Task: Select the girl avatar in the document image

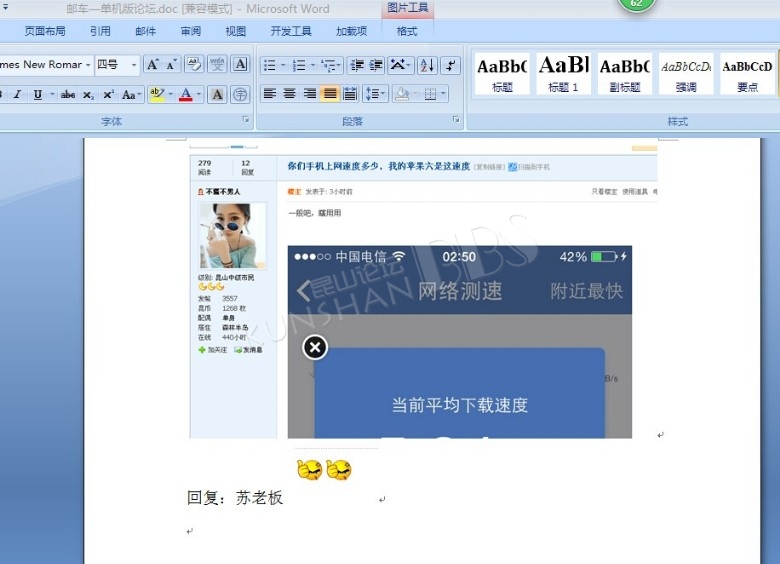Action: 232,236
